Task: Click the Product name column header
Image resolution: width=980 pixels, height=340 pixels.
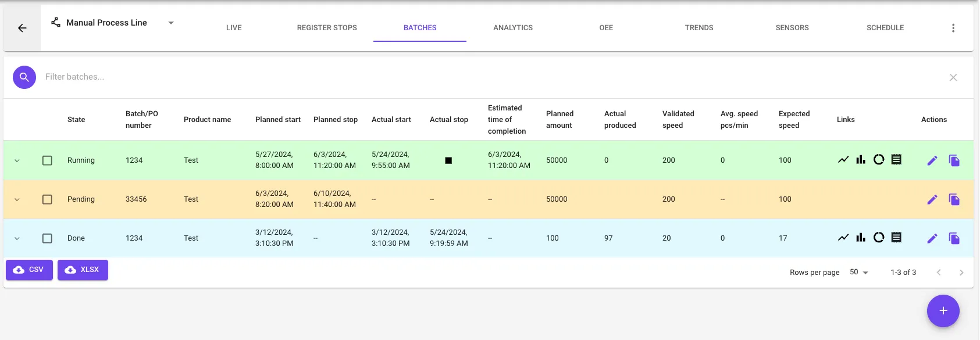Action: tap(207, 120)
